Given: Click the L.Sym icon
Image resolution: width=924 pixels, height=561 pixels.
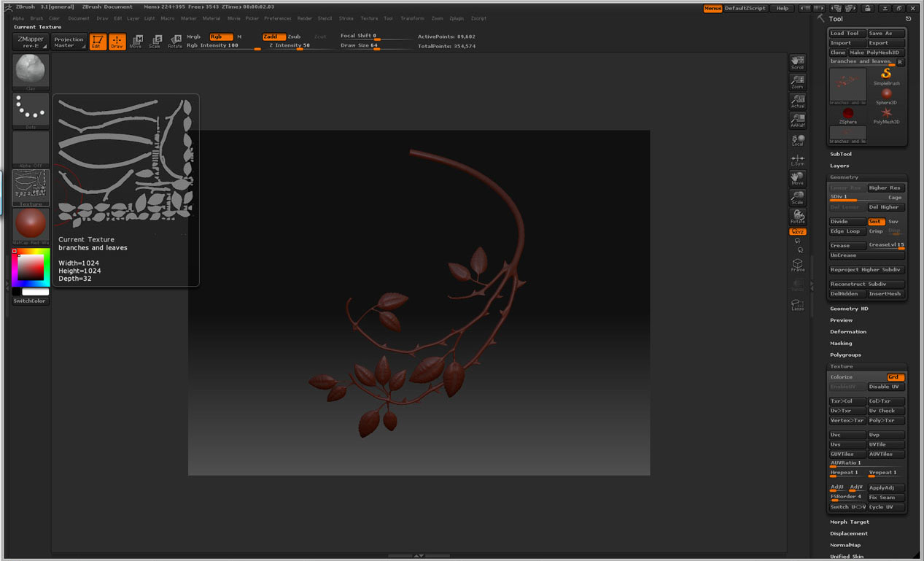Looking at the screenshot, I should tap(798, 159).
